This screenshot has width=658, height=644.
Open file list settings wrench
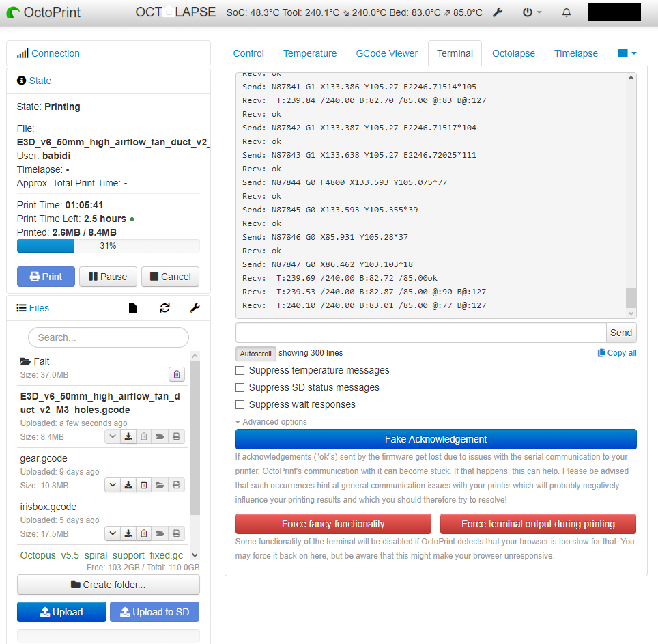click(x=195, y=308)
